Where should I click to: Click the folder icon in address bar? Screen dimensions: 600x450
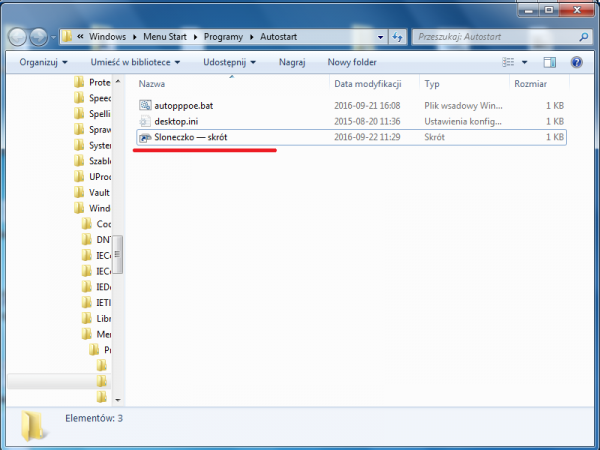point(67,37)
